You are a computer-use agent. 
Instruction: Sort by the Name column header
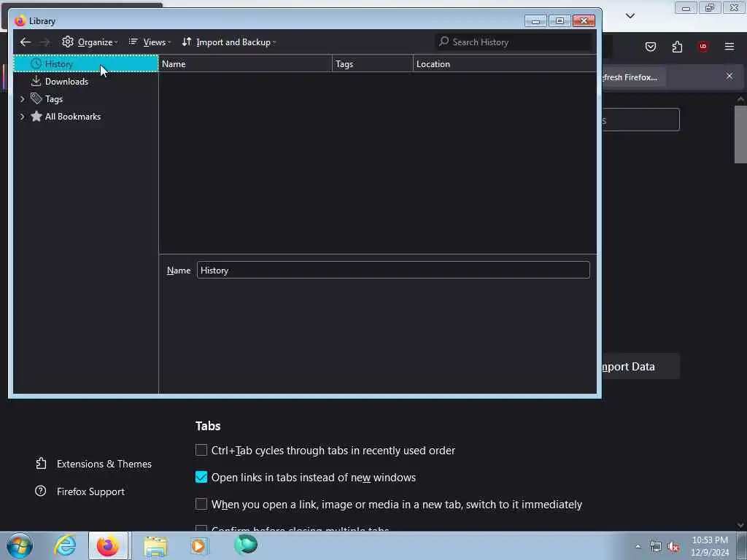pos(245,64)
